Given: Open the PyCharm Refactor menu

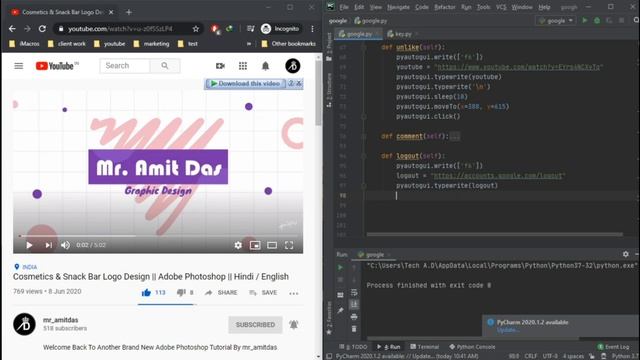Looking at the screenshot, I should point(444,7).
